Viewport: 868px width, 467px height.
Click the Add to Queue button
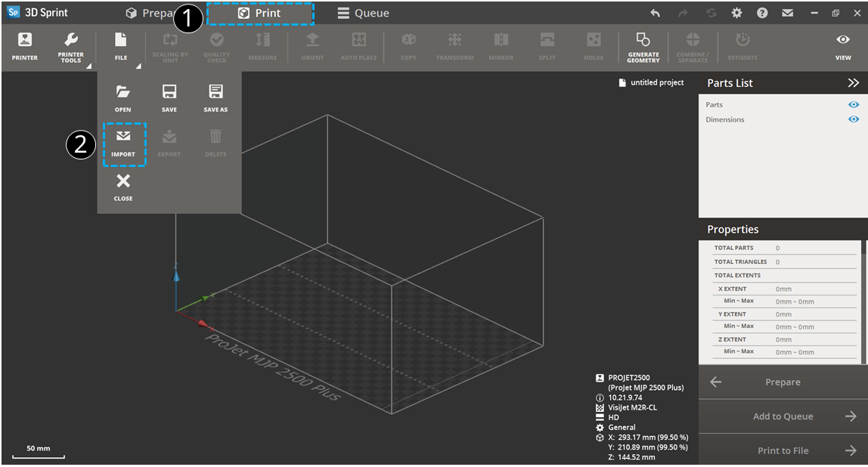click(783, 416)
